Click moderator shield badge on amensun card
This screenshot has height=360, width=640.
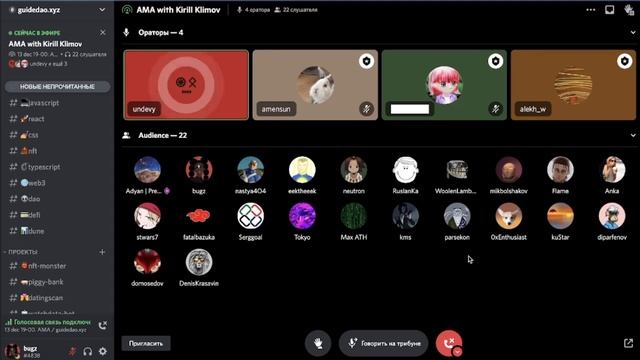pyautogui.click(x=366, y=61)
